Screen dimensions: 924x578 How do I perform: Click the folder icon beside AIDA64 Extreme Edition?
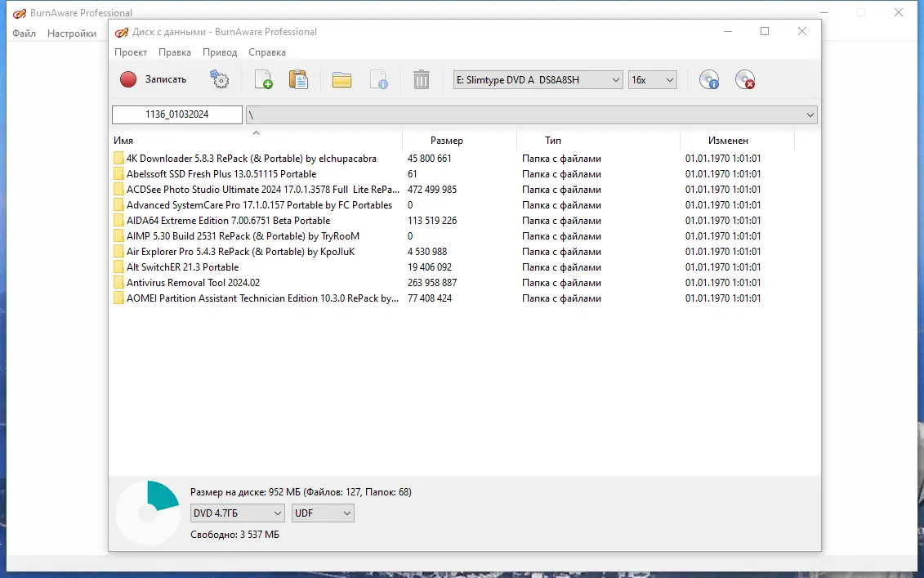coord(118,221)
